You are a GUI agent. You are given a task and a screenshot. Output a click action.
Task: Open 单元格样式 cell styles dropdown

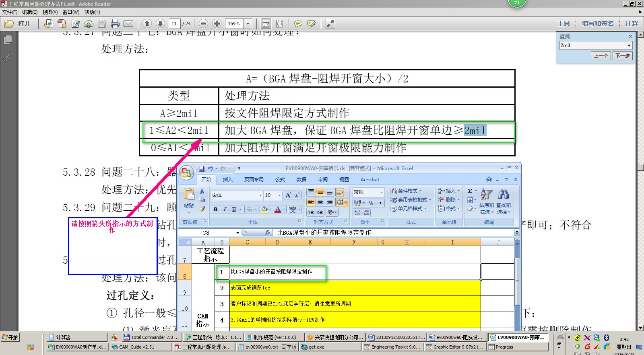[x=409, y=209]
